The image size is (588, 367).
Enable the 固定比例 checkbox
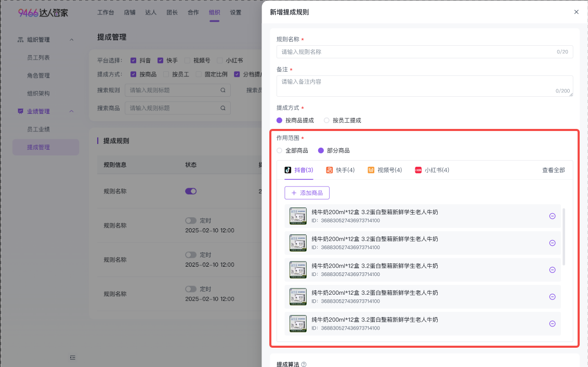[x=199, y=74]
